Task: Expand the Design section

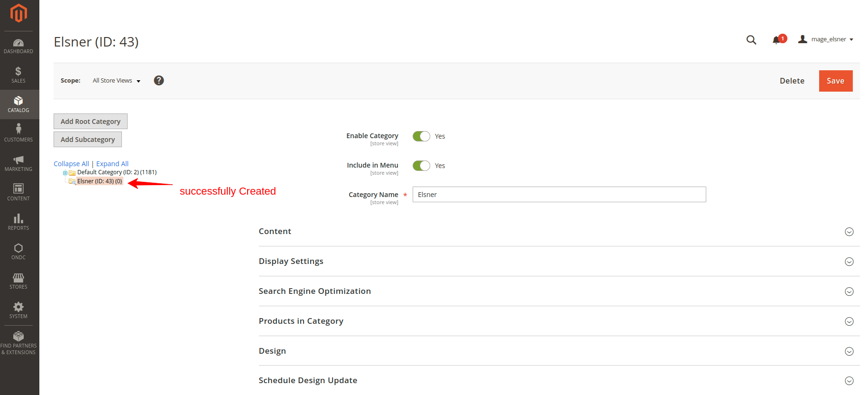Action: (559, 351)
